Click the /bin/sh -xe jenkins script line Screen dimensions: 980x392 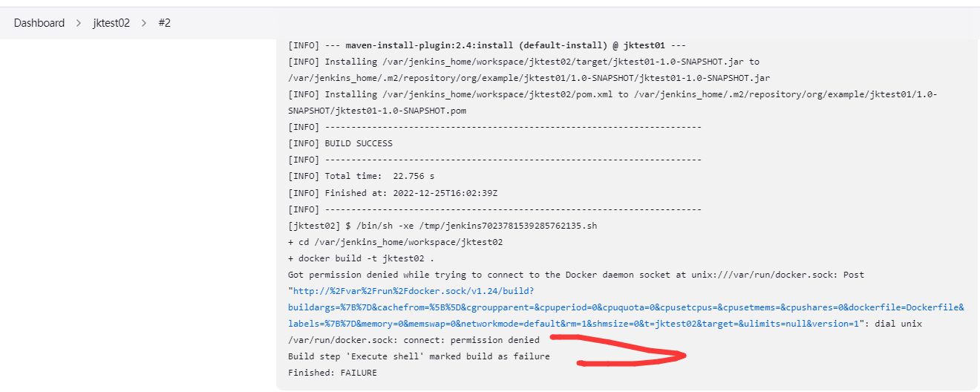pos(442,225)
